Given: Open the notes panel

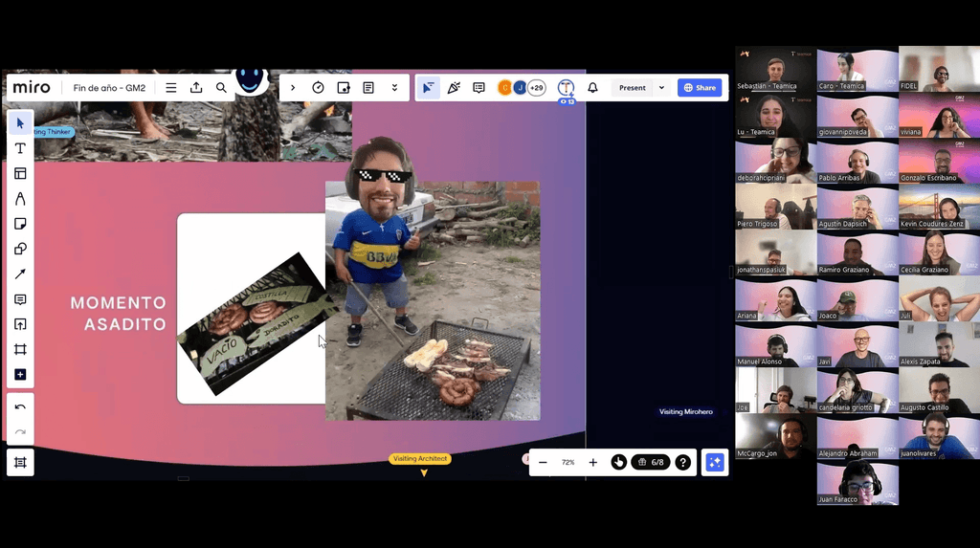Looking at the screenshot, I should coord(368,87).
